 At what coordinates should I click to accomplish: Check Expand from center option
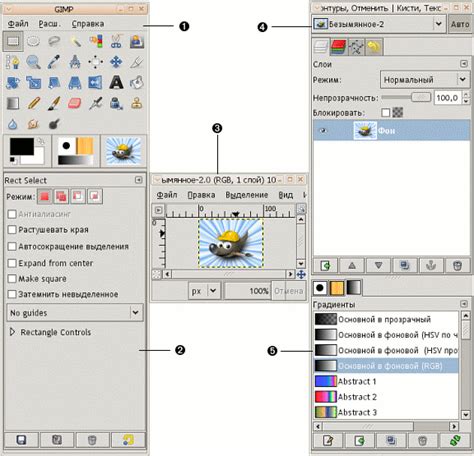[12, 263]
